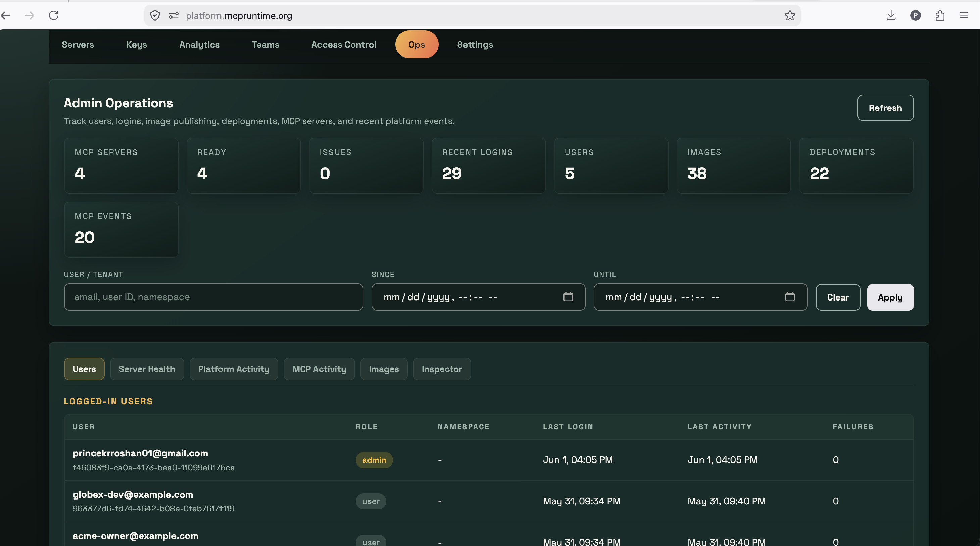980x546 pixels.
Task: Click user globex-dev@example.com
Action: (133, 495)
